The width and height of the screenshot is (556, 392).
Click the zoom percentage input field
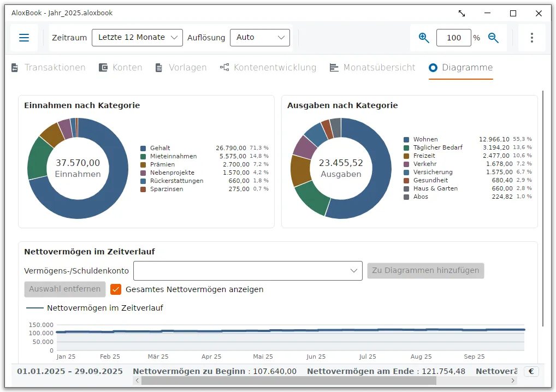pyautogui.click(x=453, y=38)
